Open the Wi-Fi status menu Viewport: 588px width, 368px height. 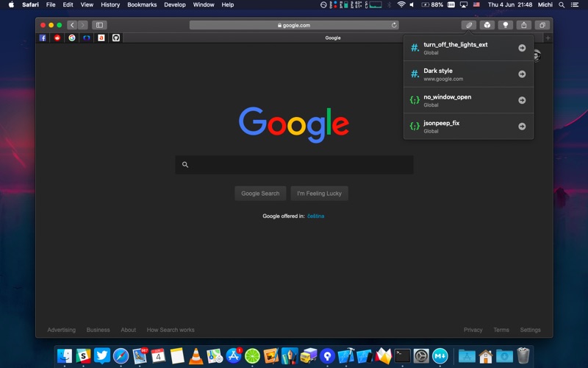pos(401,4)
